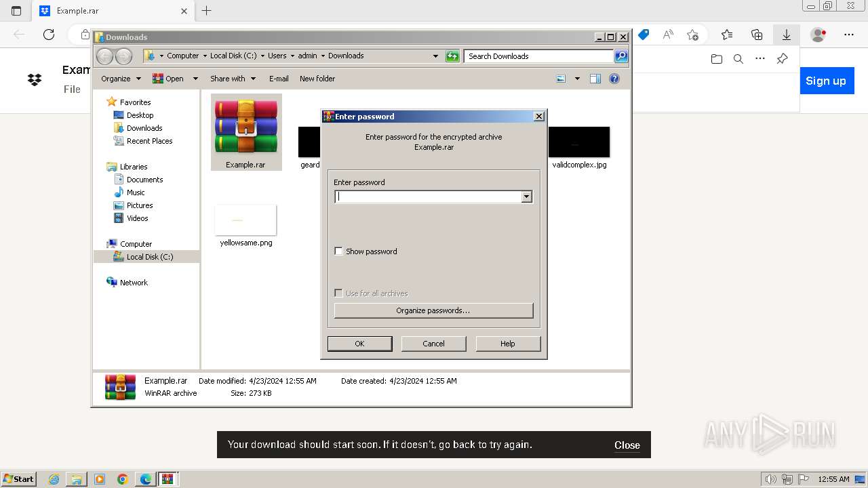
Task: Confirm password with OK button
Action: (359, 344)
